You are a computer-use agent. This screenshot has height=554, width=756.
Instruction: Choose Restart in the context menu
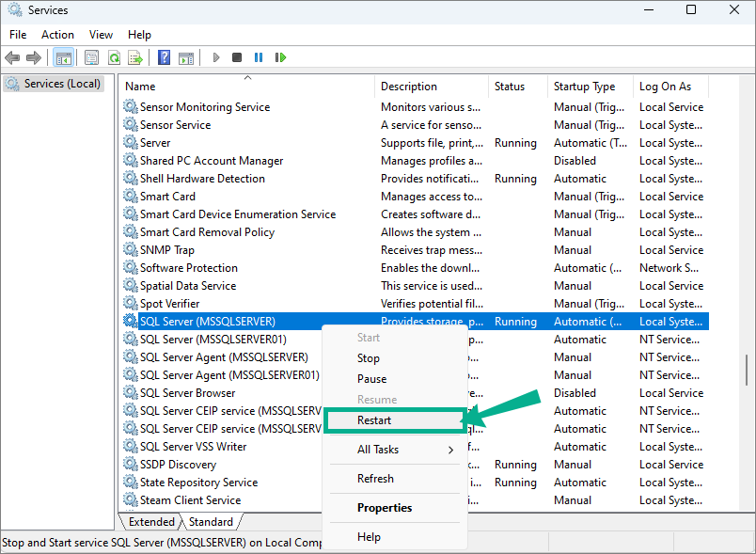(394, 420)
